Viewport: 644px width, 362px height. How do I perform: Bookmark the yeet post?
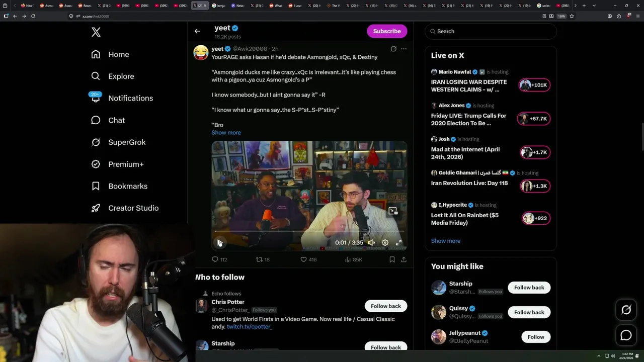point(392,259)
